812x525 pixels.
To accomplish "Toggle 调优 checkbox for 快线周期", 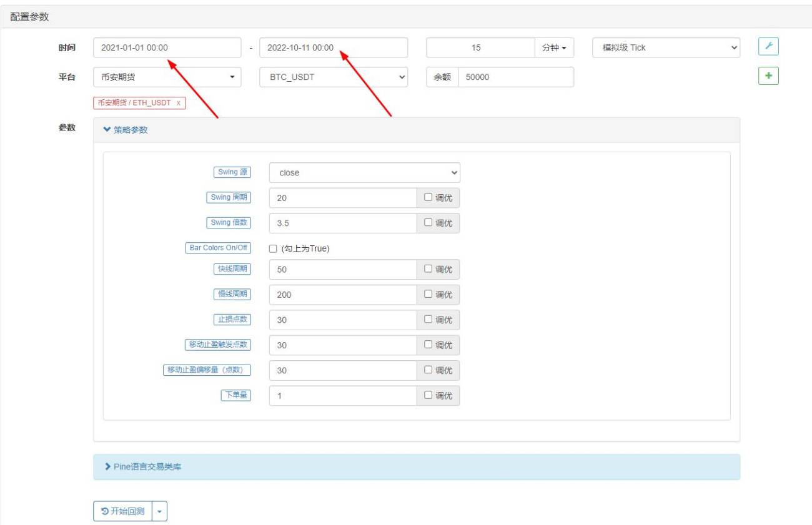I will coord(428,269).
